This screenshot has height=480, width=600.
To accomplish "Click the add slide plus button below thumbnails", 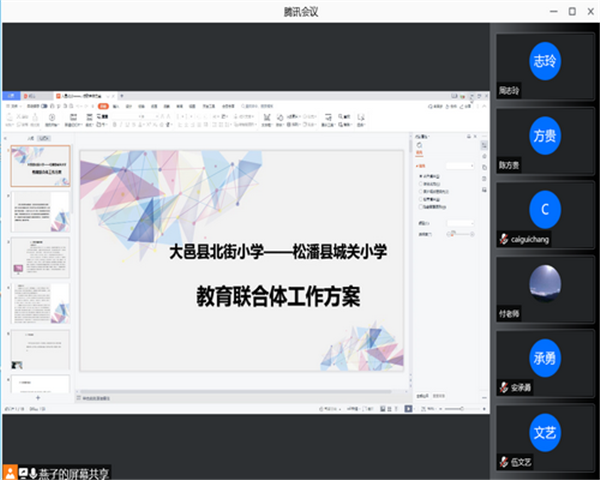I will pos(38,397).
